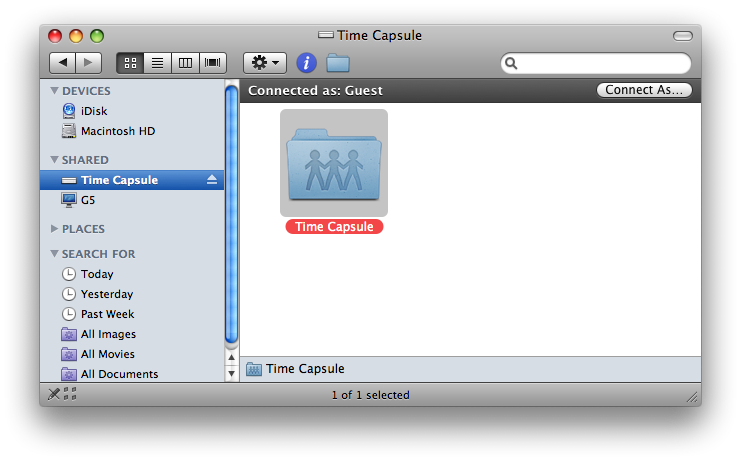Click the New Folder toolbar icon
This screenshot has height=461, width=741.
pyautogui.click(x=338, y=63)
